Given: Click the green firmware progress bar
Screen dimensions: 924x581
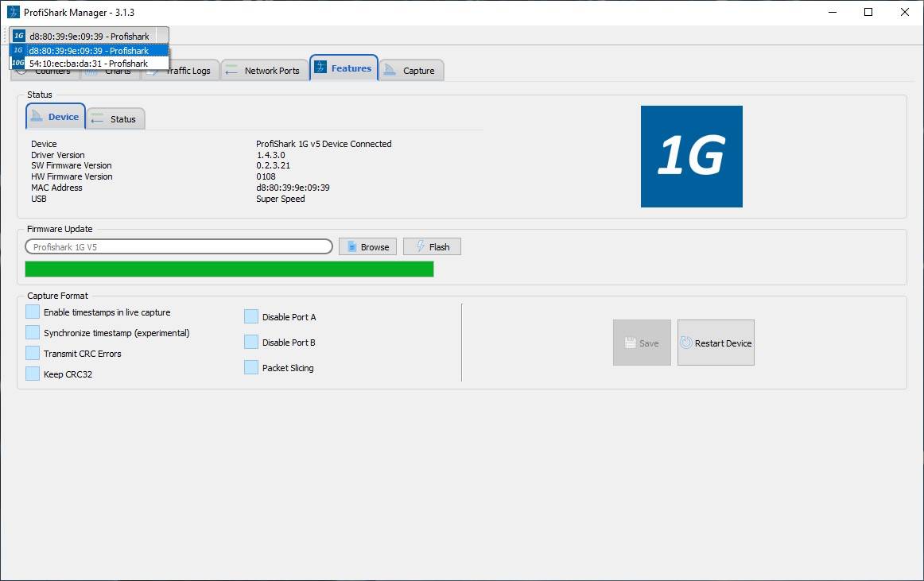Looking at the screenshot, I should (229, 269).
